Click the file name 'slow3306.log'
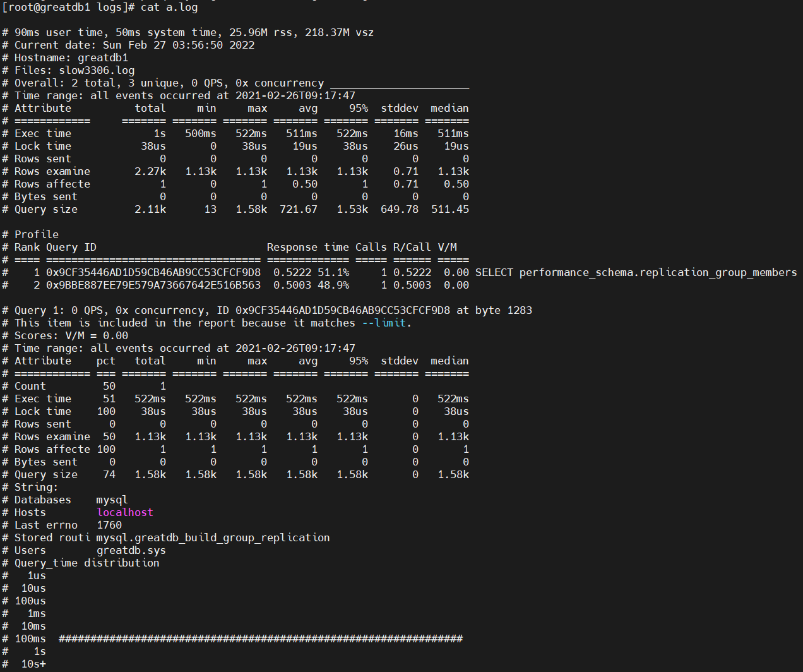Screen dimensions: 803x672 97,70
